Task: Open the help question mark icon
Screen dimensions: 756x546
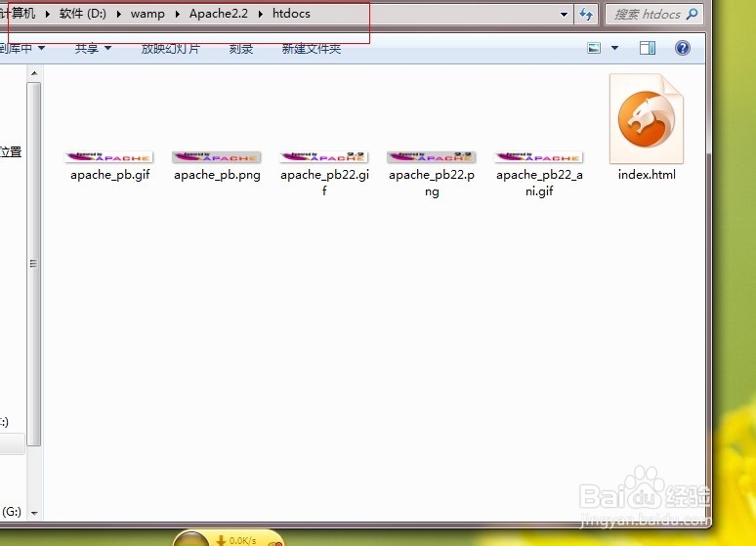Action: pos(683,48)
